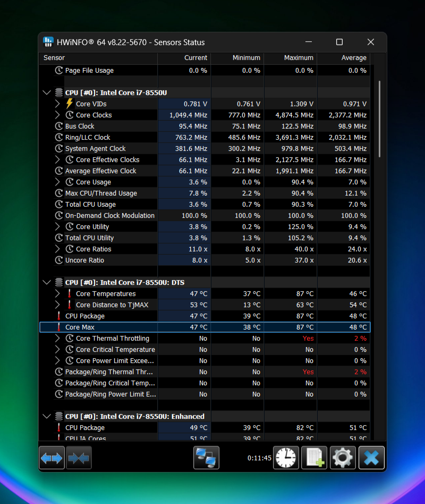Close sensors with the blue X button
This screenshot has width=425, height=504.
pos(371,458)
